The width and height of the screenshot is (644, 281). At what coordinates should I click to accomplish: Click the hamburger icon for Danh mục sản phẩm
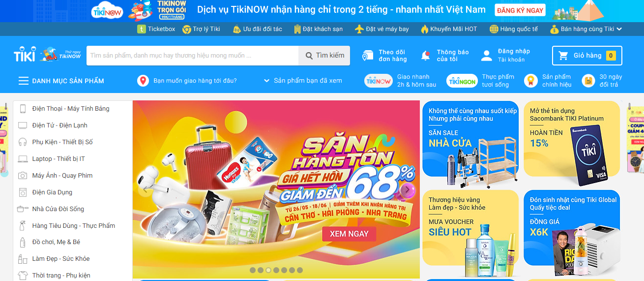point(23,81)
